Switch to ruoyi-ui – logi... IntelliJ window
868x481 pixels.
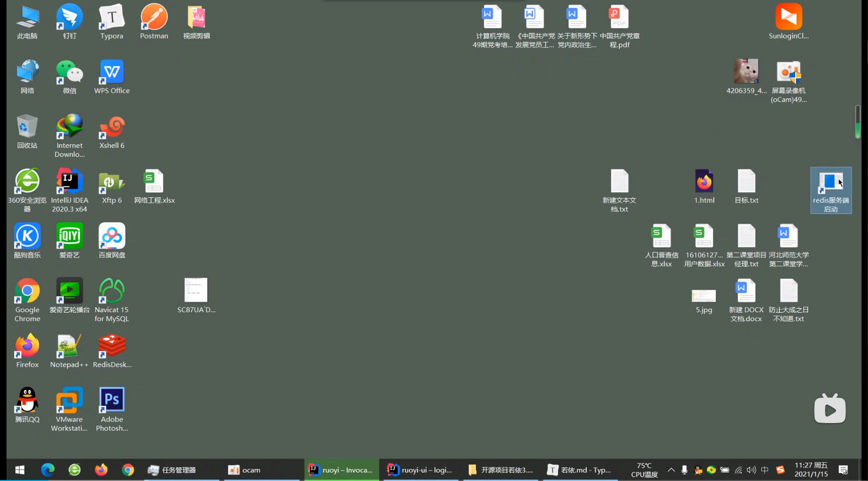coord(421,470)
